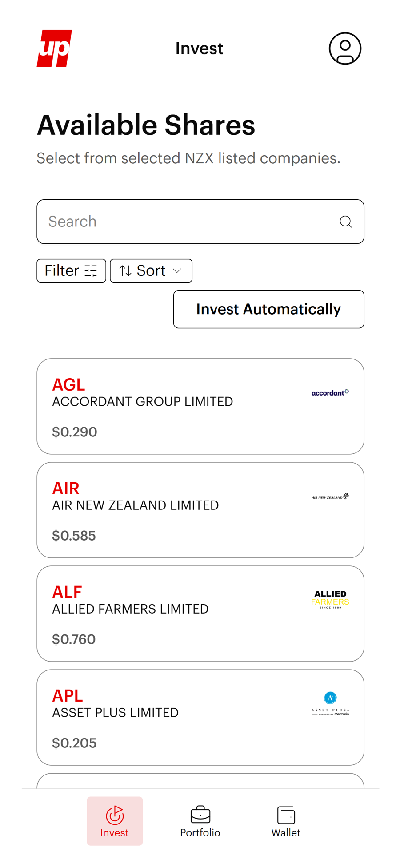The height and width of the screenshot is (868, 400).
Task: Click the Portfolio briefcase icon
Action: tap(200, 814)
